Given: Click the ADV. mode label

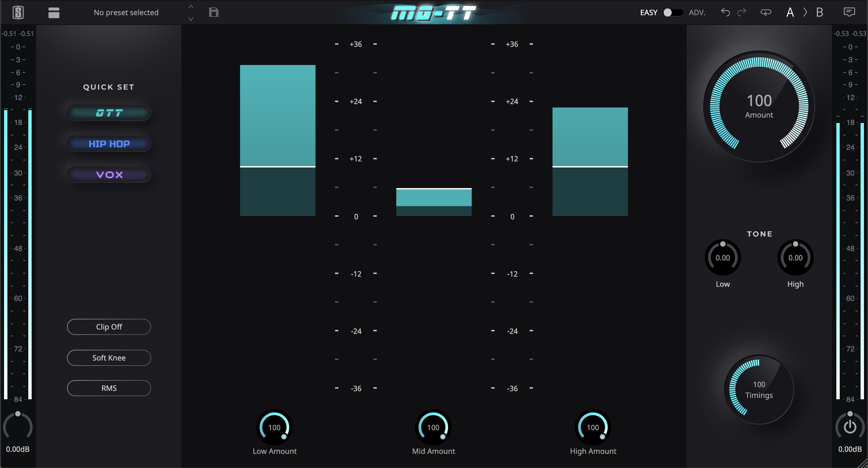Looking at the screenshot, I should click(x=697, y=12).
